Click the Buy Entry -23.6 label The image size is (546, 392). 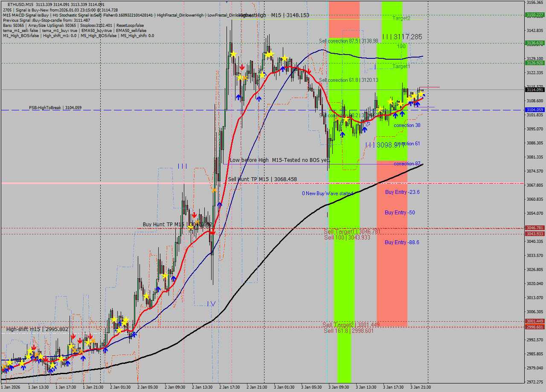402,192
